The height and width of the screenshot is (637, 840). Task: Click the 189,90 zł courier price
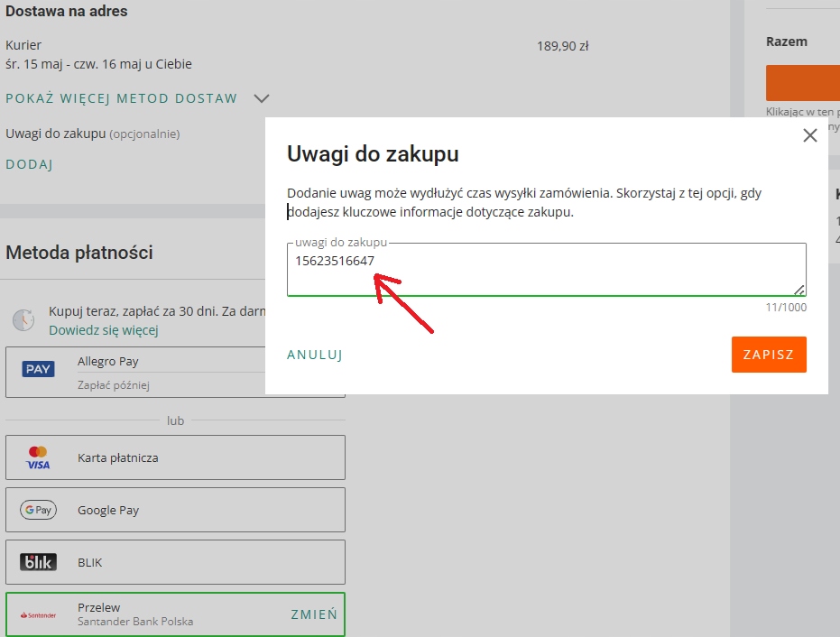click(x=562, y=46)
